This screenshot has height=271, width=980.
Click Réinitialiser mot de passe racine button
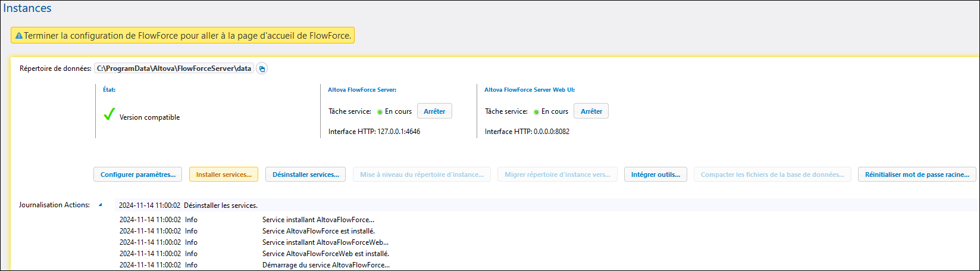coord(916,175)
